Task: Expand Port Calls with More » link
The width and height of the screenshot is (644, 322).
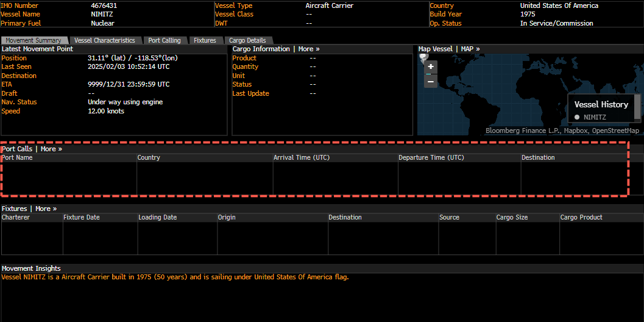Action: 51,149
